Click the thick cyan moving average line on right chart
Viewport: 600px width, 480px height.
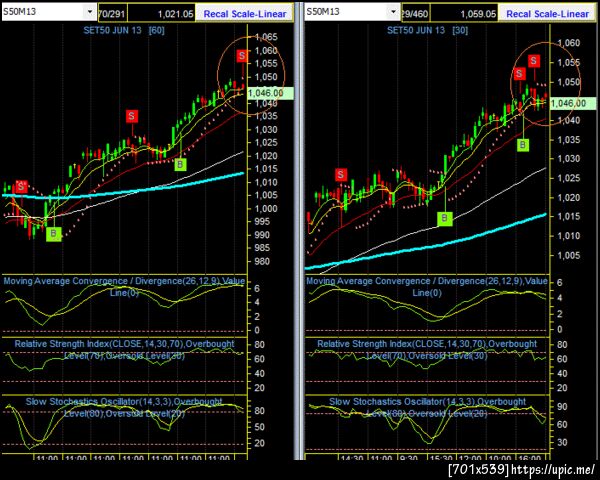425,248
